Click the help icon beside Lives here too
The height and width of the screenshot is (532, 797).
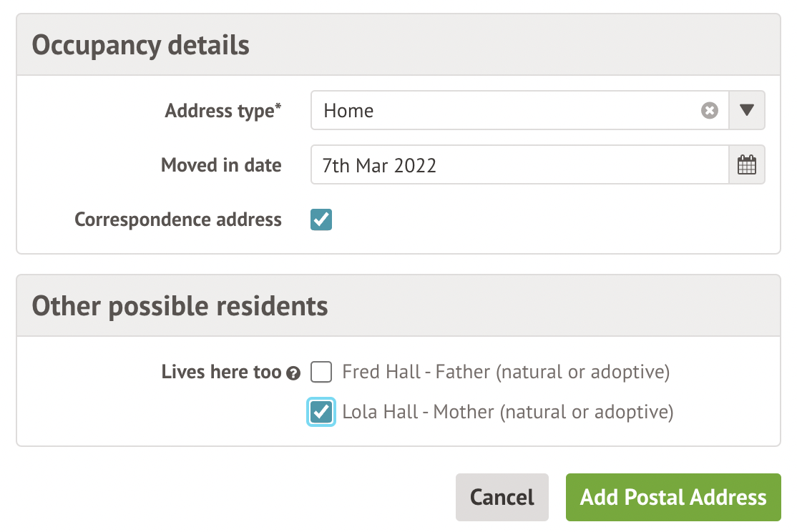click(292, 373)
